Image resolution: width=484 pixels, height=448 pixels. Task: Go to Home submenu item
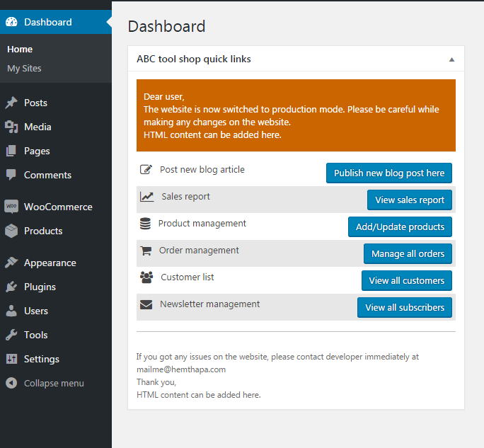coord(20,49)
